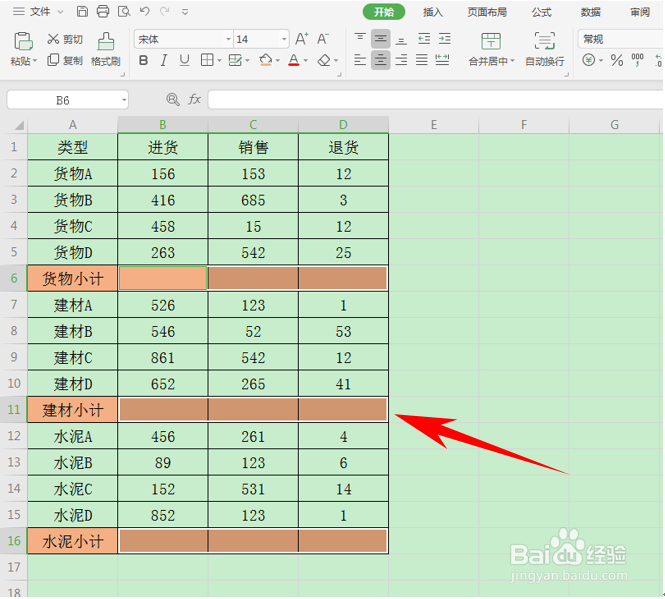Click the cell style table icon

click(235, 60)
